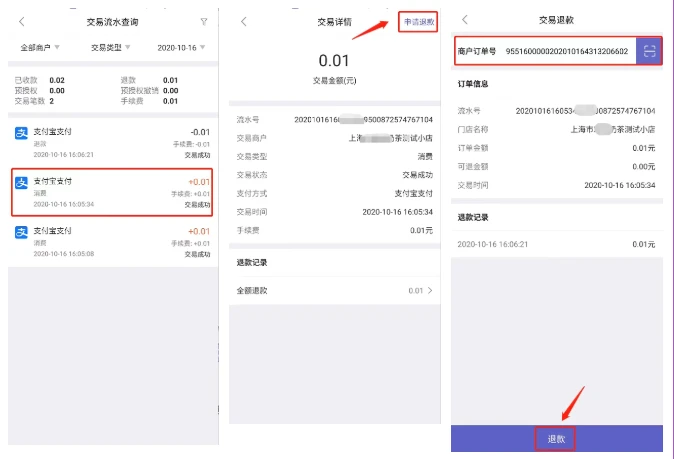The image size is (674, 459).
Task: Open the filter icon on 交易流水查询
Action: coord(204,21)
